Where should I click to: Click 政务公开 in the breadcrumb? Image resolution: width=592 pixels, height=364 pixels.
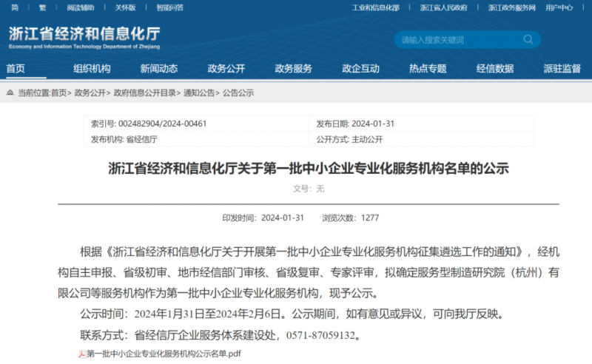coord(90,93)
